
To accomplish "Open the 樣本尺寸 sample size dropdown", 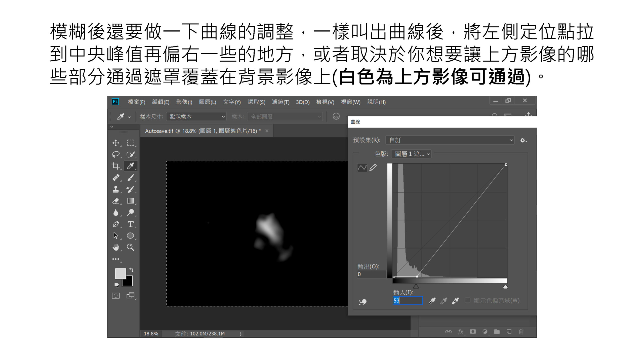I will click(196, 116).
